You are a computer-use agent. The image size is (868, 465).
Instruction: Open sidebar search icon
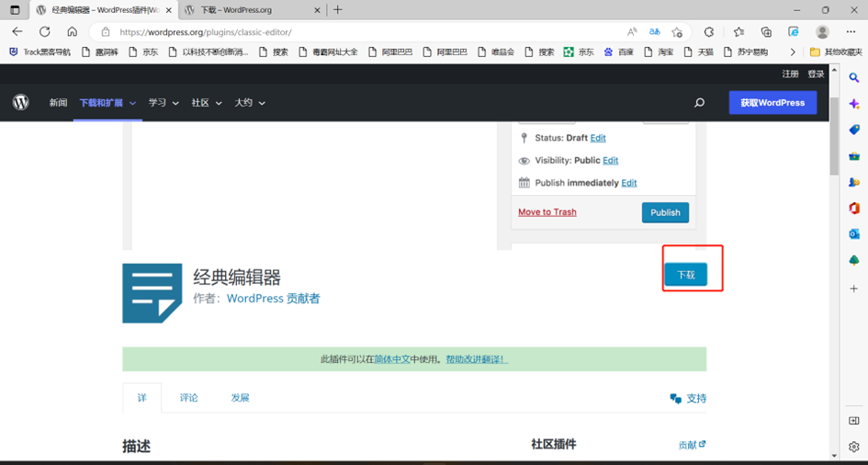[854, 79]
